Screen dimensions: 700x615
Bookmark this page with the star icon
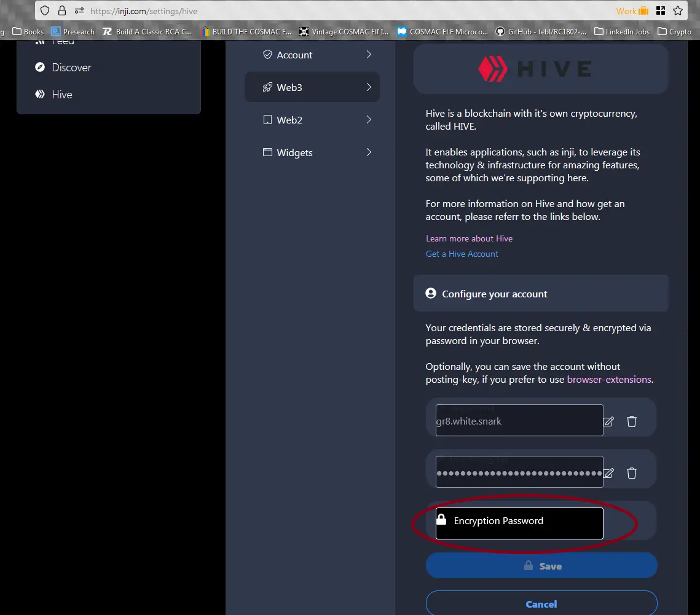(x=678, y=10)
